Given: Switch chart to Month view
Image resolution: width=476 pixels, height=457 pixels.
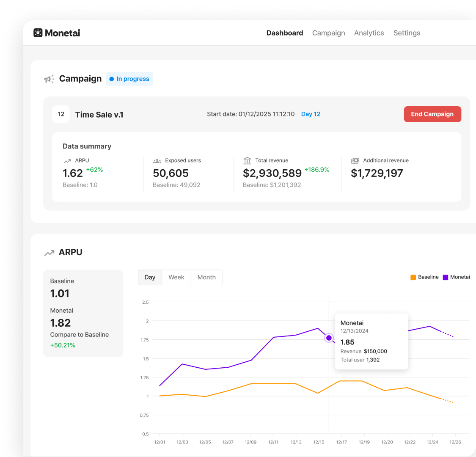Looking at the screenshot, I should coord(206,277).
